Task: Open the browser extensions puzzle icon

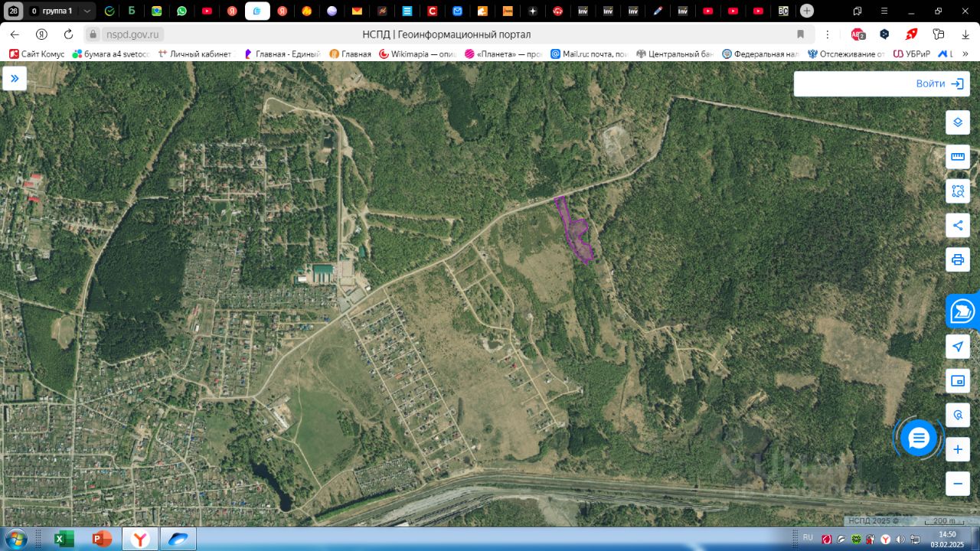Action: tap(939, 34)
